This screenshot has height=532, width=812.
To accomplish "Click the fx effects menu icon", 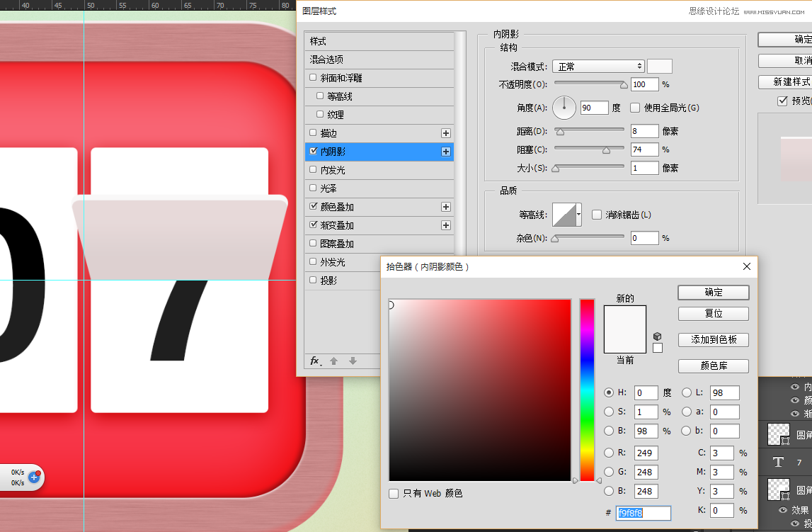I will 315,361.
